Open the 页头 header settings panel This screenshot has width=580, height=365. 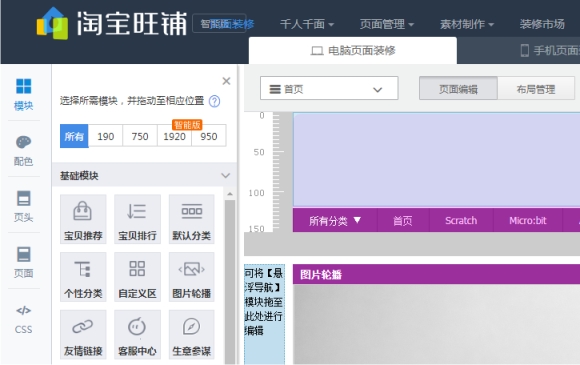24,207
